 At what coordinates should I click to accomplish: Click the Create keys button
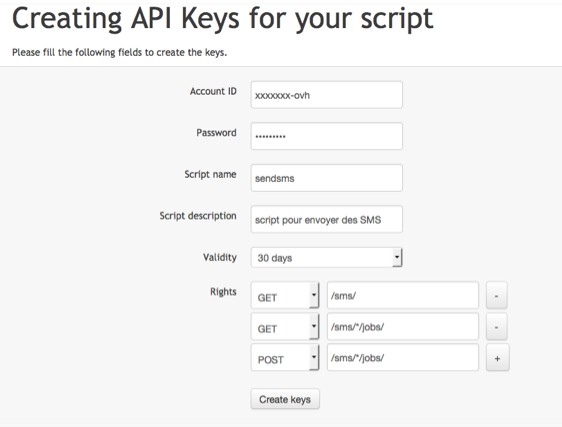(x=285, y=399)
